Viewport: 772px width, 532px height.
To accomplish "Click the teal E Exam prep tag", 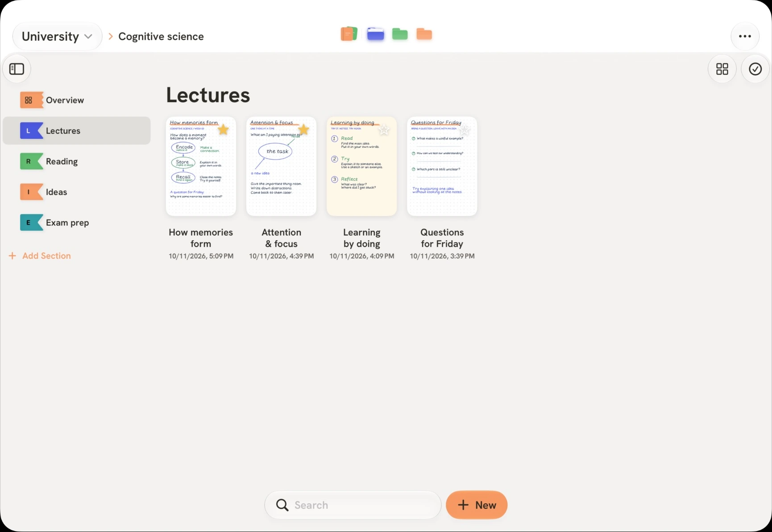I will pyautogui.click(x=31, y=222).
